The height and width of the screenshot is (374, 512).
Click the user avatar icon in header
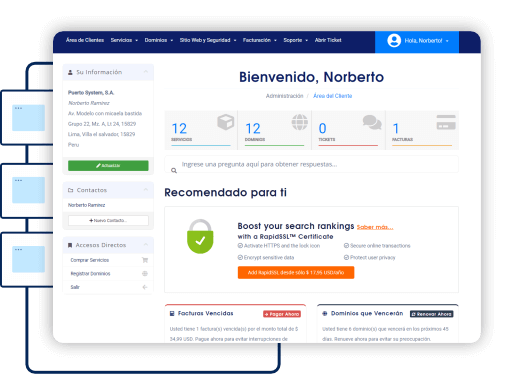click(x=394, y=41)
